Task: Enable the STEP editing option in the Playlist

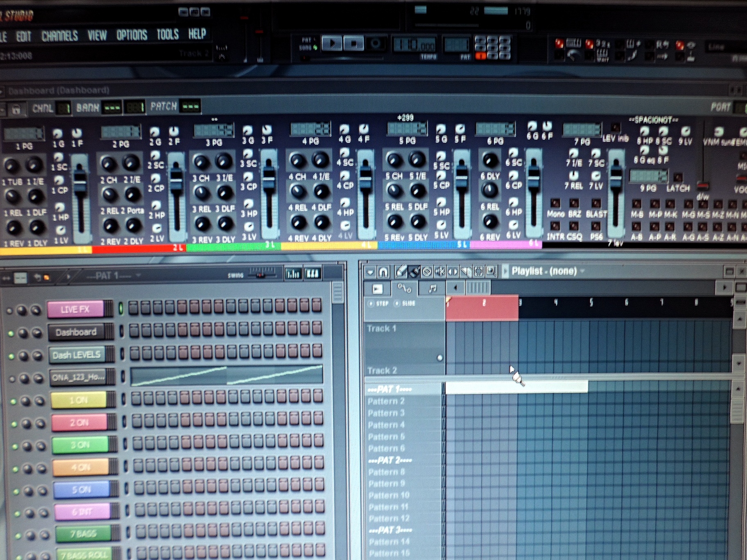Action: [371, 303]
